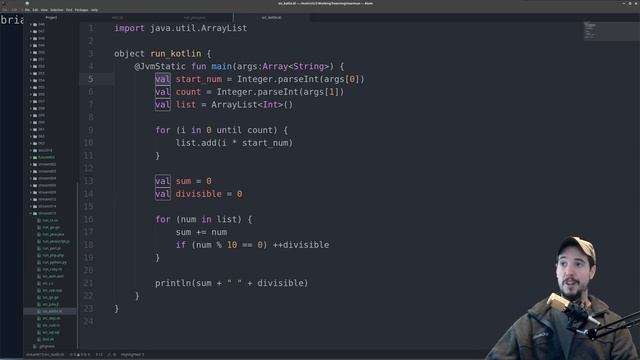The image size is (640, 360).
Task: Click 'ArrayList<Int>()' on line 7
Action: [x=252, y=104]
